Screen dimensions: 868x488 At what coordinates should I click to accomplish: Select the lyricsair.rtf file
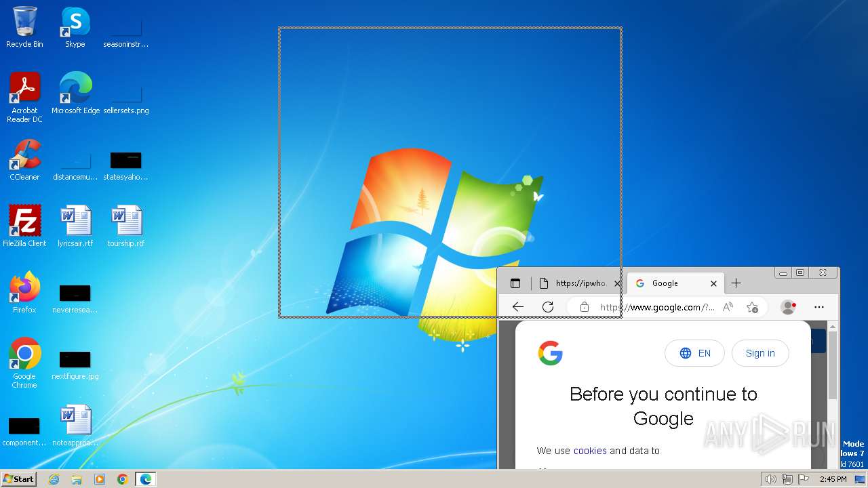coord(75,226)
